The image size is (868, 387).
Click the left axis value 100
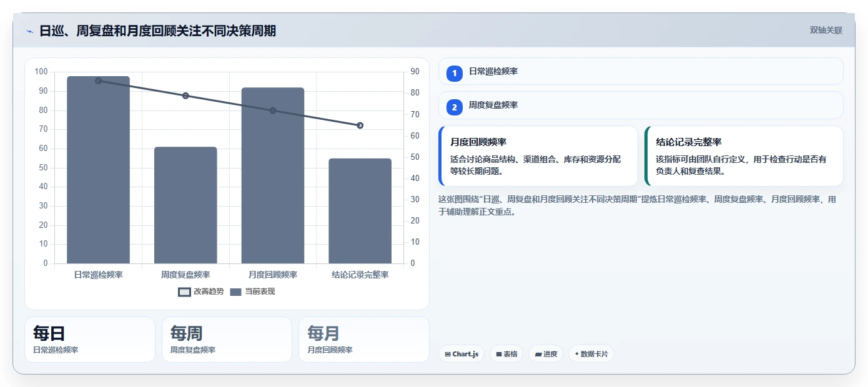point(41,72)
